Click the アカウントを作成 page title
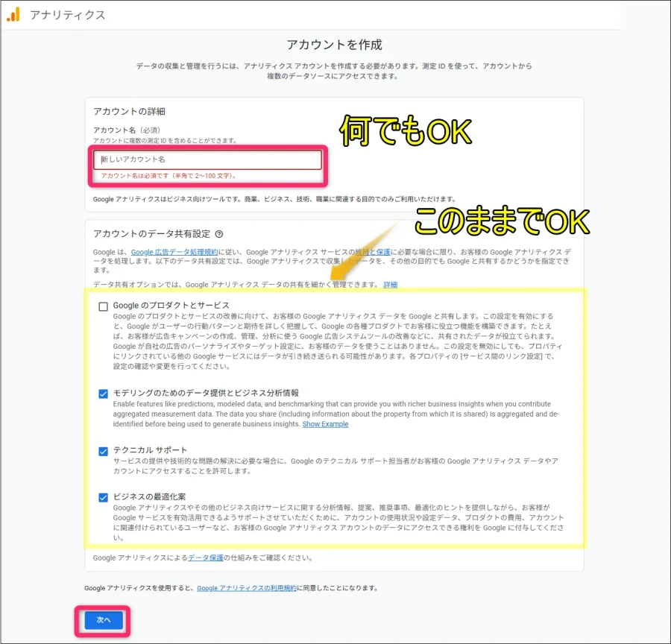Image resolution: width=671 pixels, height=644 pixels. pos(335,45)
